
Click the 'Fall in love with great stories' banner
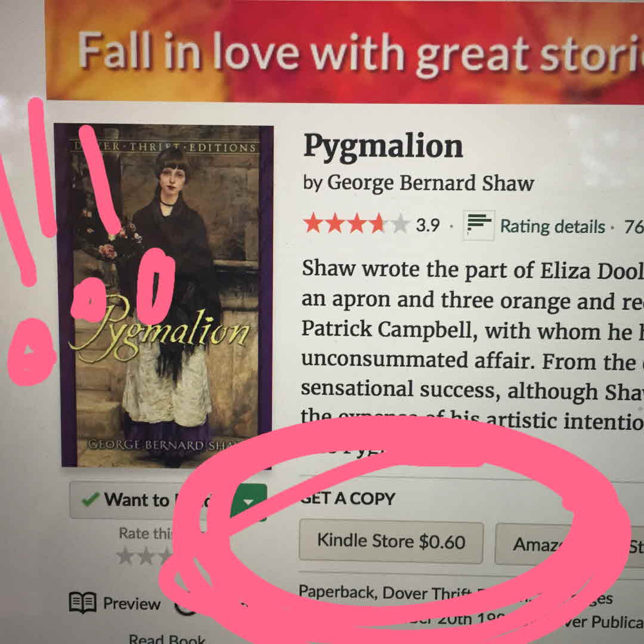(345, 51)
